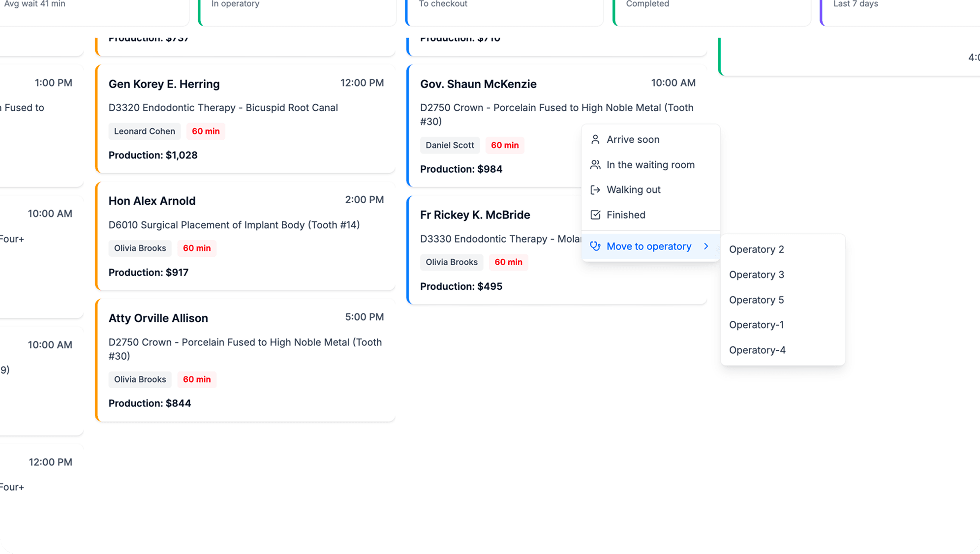Click the stethoscope icon on Move to operatory
Screen dimensions: 980x554
(x=595, y=246)
